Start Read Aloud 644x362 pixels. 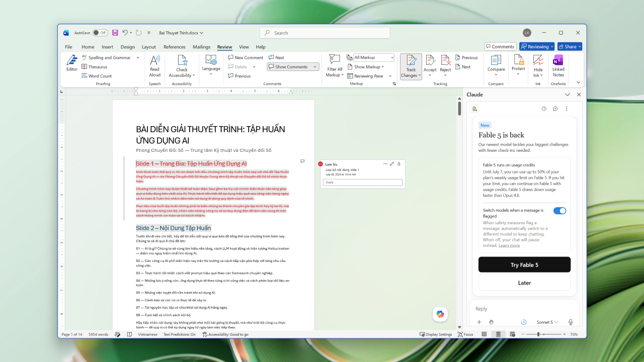tap(155, 66)
